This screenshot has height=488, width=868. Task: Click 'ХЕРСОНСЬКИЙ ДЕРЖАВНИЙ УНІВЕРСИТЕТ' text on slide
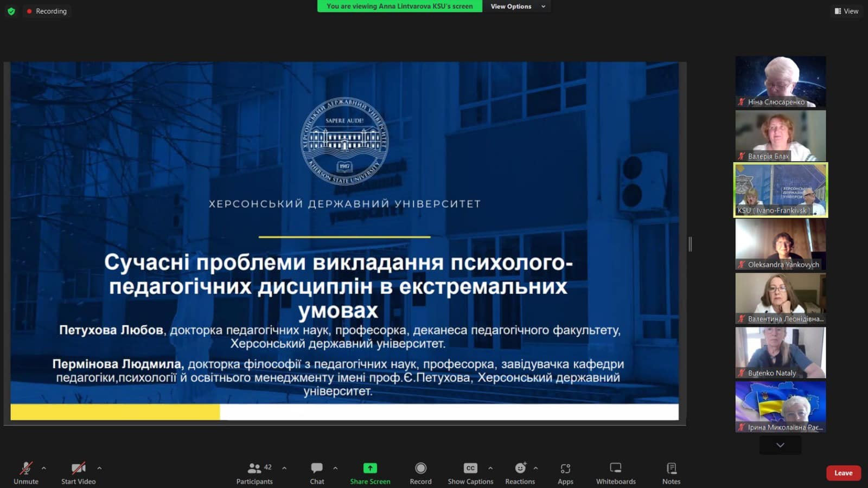[344, 204]
